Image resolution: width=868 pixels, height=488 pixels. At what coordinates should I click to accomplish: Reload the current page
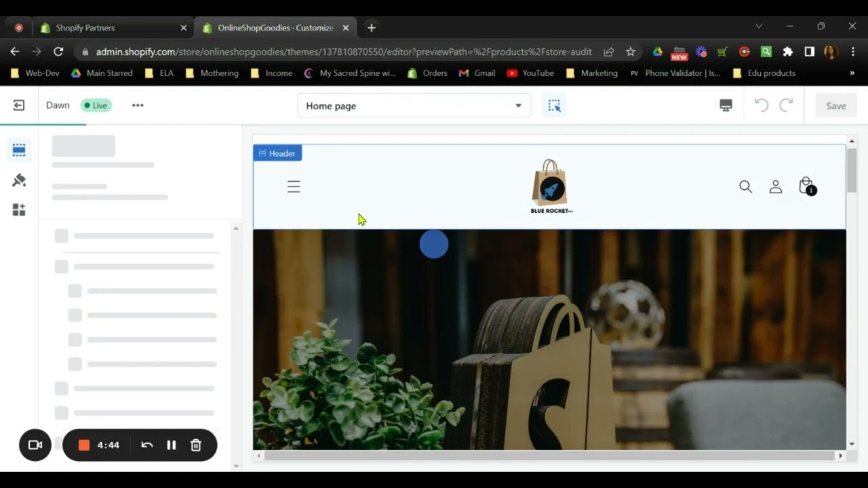pyautogui.click(x=58, y=52)
